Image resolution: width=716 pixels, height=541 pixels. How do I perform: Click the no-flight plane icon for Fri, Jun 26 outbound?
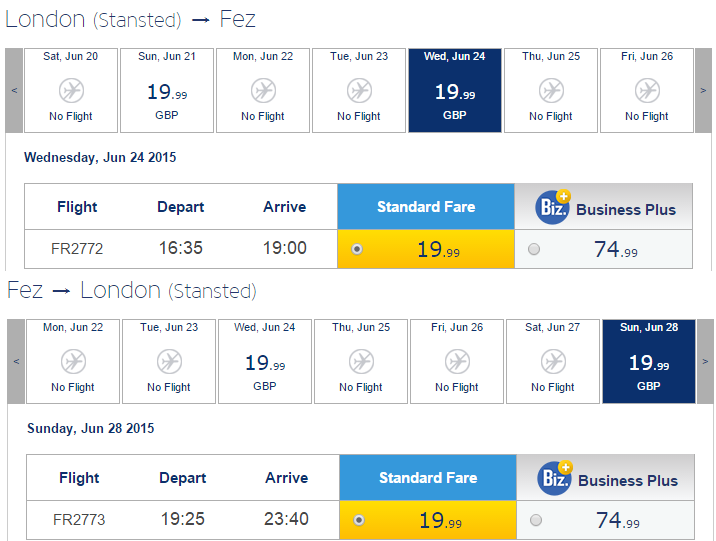tap(647, 90)
